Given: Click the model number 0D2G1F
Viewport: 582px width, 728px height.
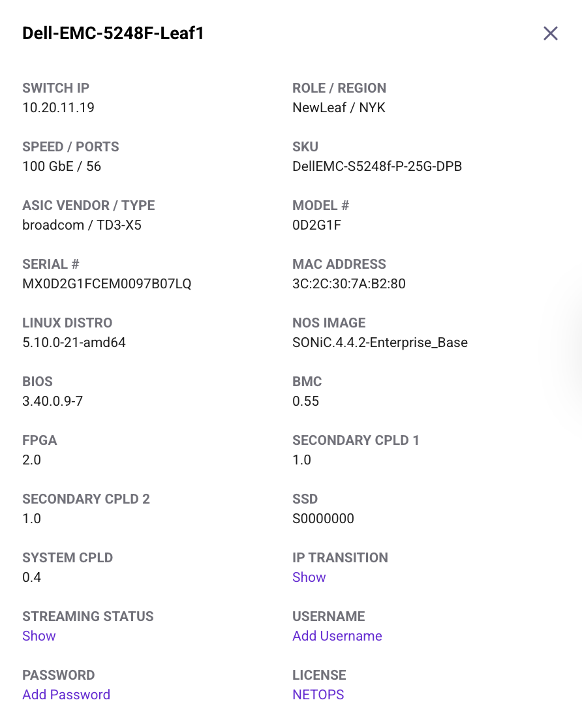Looking at the screenshot, I should point(316,225).
